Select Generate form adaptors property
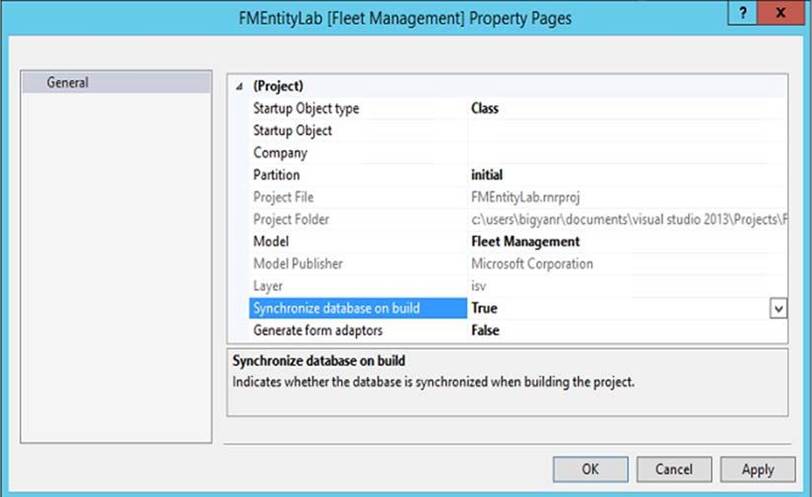 pos(317,331)
